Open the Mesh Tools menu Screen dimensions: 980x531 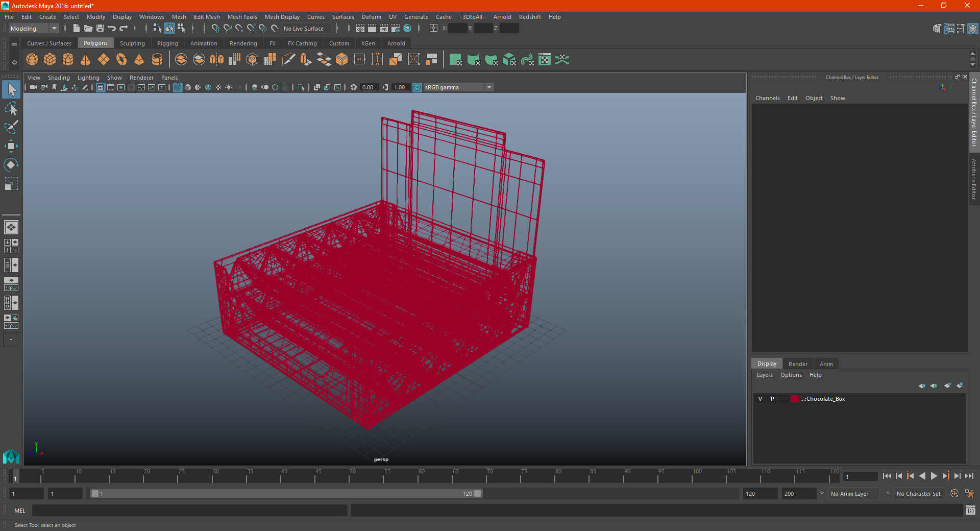[x=242, y=17]
